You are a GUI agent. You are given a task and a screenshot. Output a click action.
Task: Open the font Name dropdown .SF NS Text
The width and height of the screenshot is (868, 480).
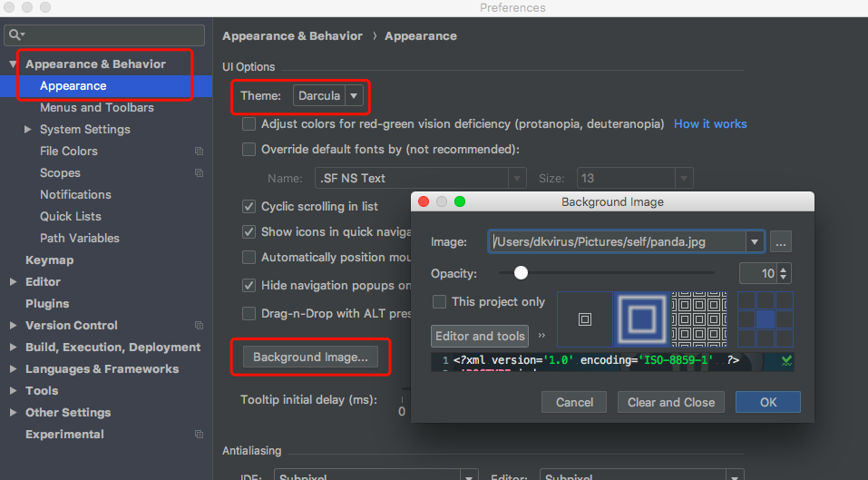tap(420, 178)
